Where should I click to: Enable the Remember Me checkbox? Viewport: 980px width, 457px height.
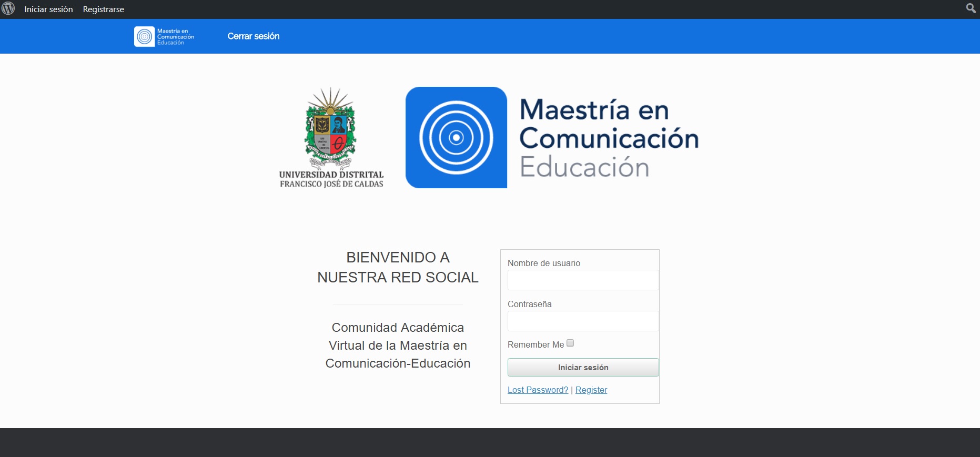tap(570, 343)
